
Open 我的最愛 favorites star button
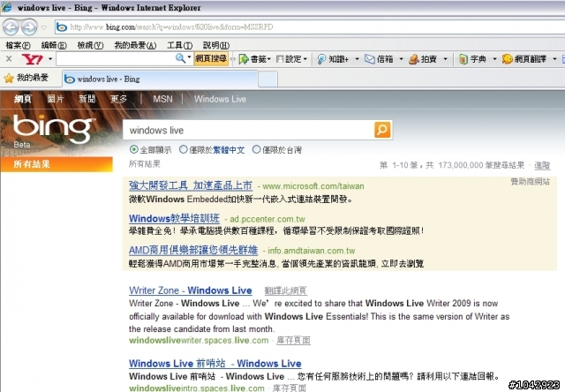[26, 78]
